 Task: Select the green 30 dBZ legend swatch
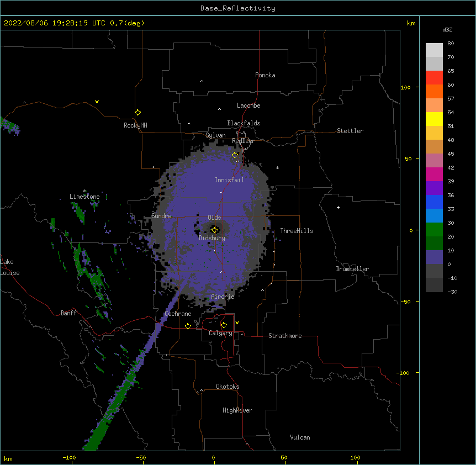pyautogui.click(x=434, y=230)
